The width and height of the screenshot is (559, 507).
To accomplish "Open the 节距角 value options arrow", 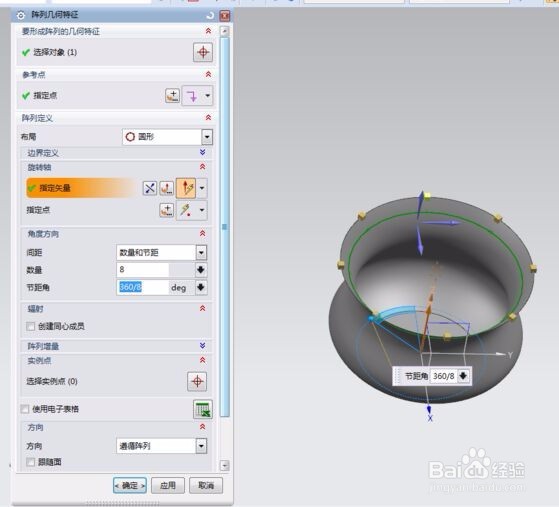I will [201, 287].
